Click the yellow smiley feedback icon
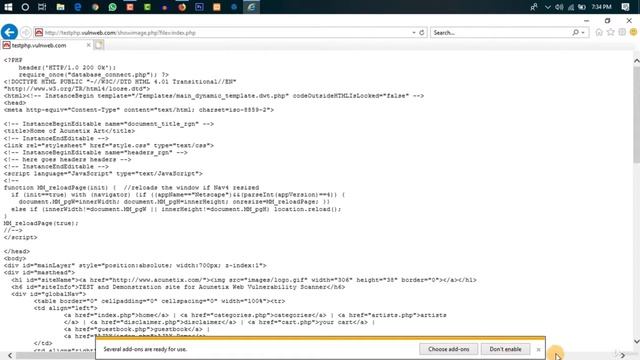 pyautogui.click(x=633, y=32)
